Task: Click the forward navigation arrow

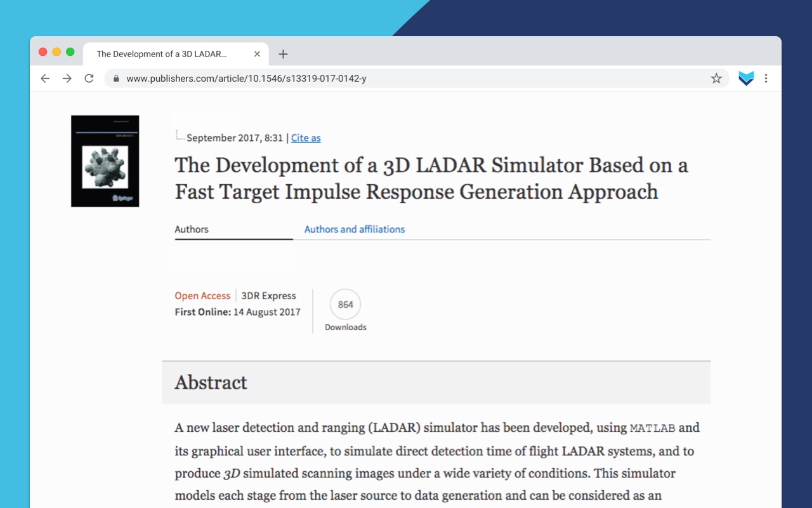Action: click(67, 79)
